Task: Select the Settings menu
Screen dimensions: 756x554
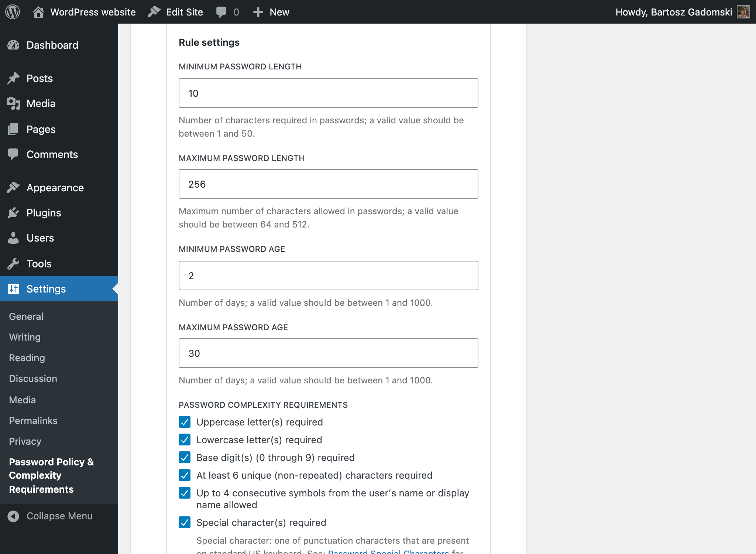Action: point(59,289)
